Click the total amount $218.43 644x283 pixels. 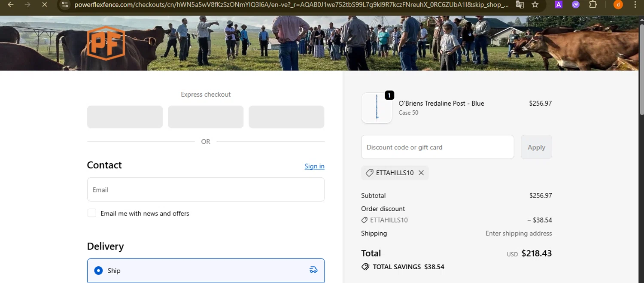536,253
